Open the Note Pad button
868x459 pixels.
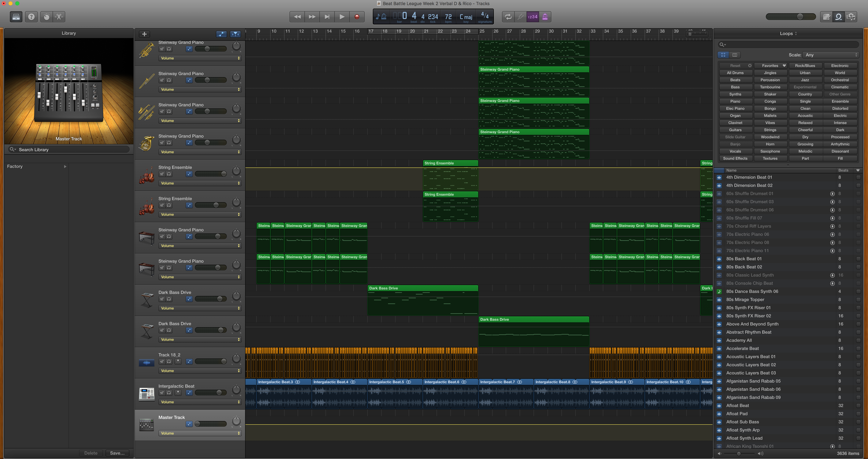coord(826,17)
